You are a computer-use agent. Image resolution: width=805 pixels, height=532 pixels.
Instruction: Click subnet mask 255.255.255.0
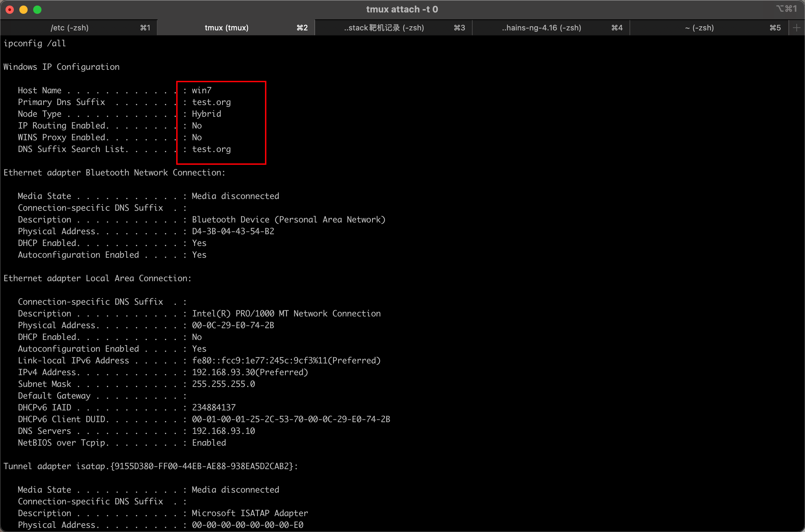click(224, 384)
